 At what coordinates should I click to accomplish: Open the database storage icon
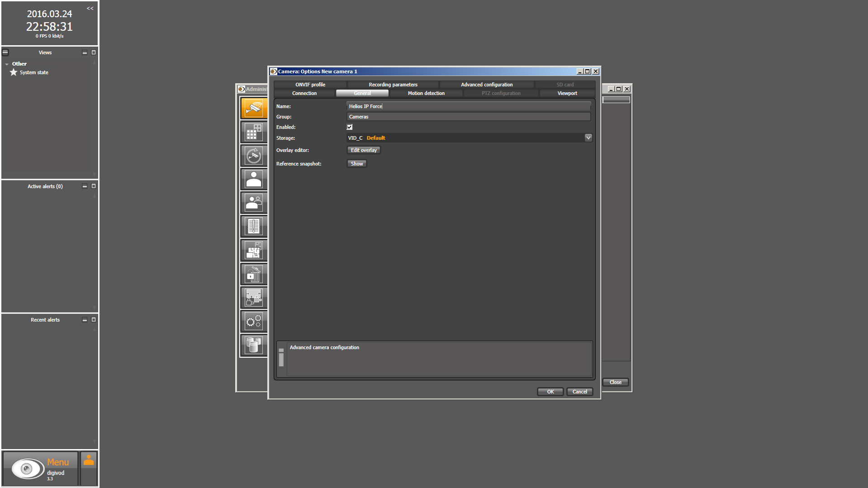pyautogui.click(x=254, y=345)
